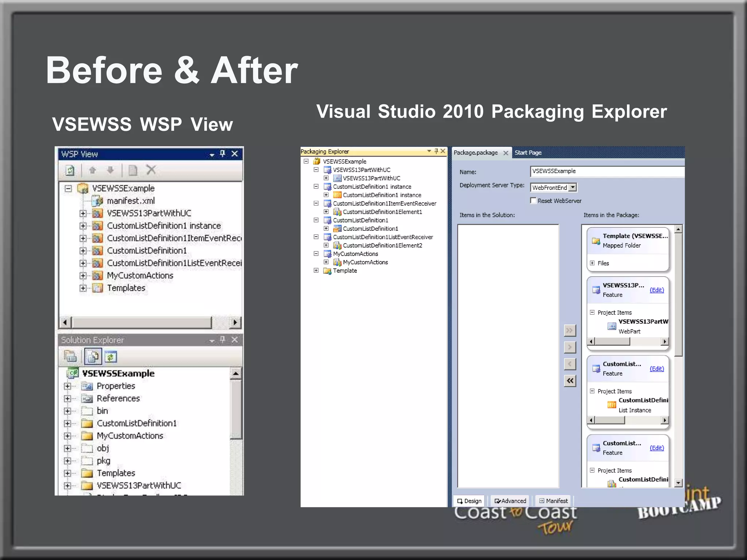
Task: Click the Template folder icon in Packaging Explorer
Action: [x=327, y=271]
